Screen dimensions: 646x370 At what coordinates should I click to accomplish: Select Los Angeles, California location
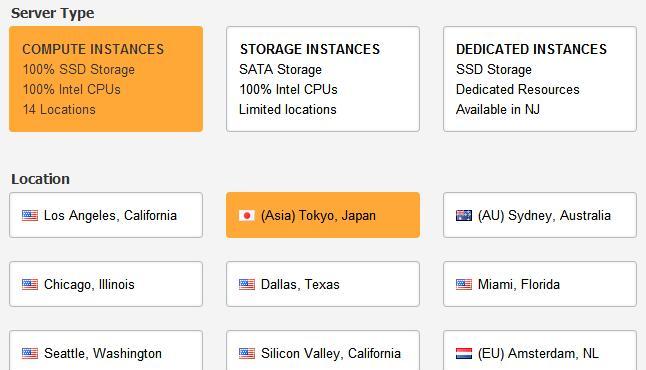[106, 215]
